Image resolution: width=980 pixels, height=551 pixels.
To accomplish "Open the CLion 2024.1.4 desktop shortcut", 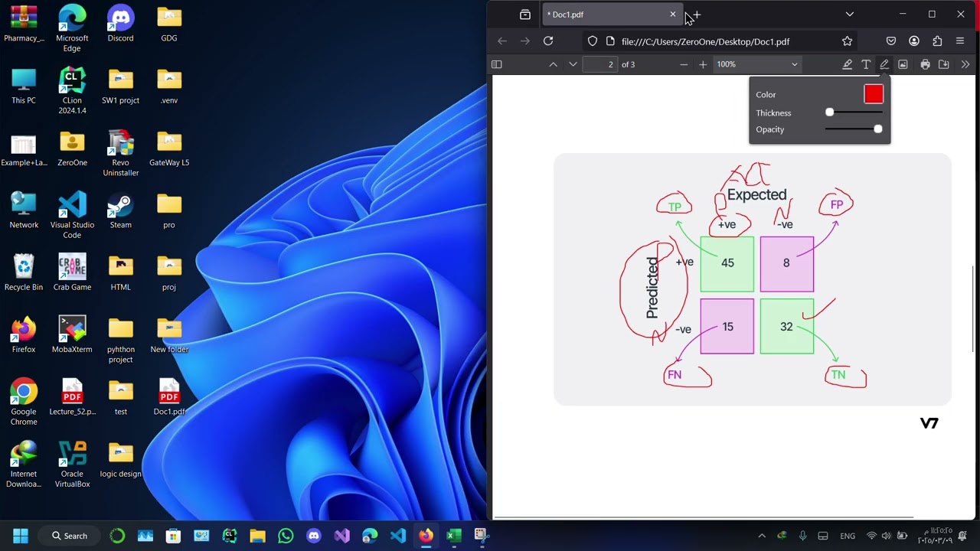I will pos(72,90).
